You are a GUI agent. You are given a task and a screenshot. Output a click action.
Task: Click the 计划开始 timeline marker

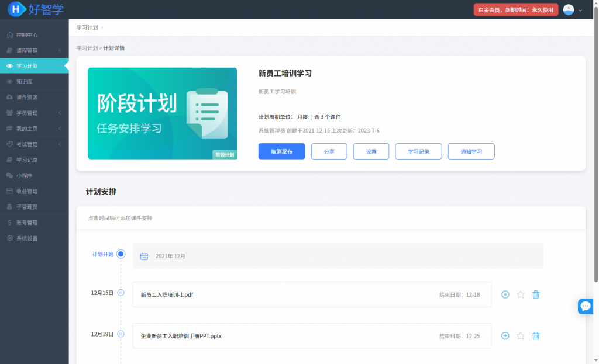[121, 254]
